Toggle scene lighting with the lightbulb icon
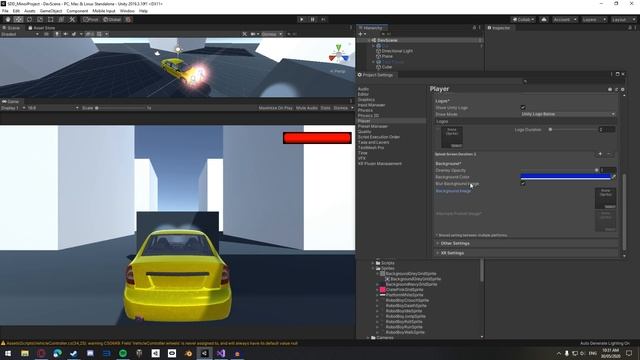 tap(57, 34)
